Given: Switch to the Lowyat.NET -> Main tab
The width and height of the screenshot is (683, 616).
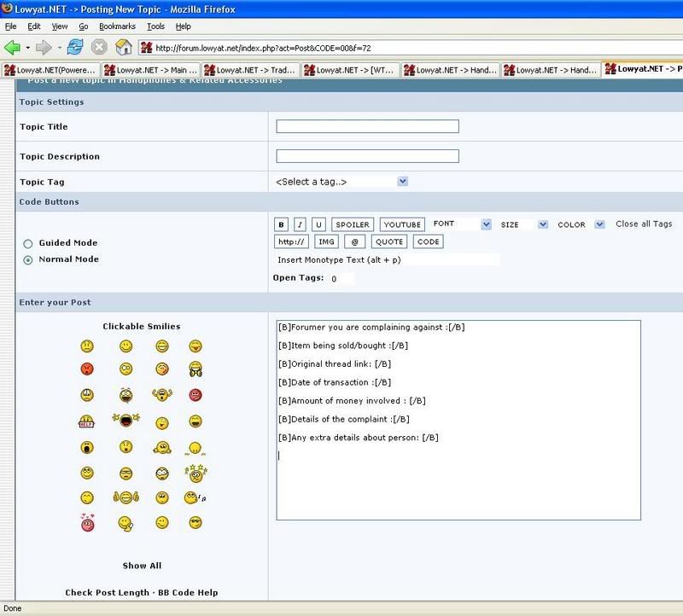Looking at the screenshot, I should click(149, 69).
